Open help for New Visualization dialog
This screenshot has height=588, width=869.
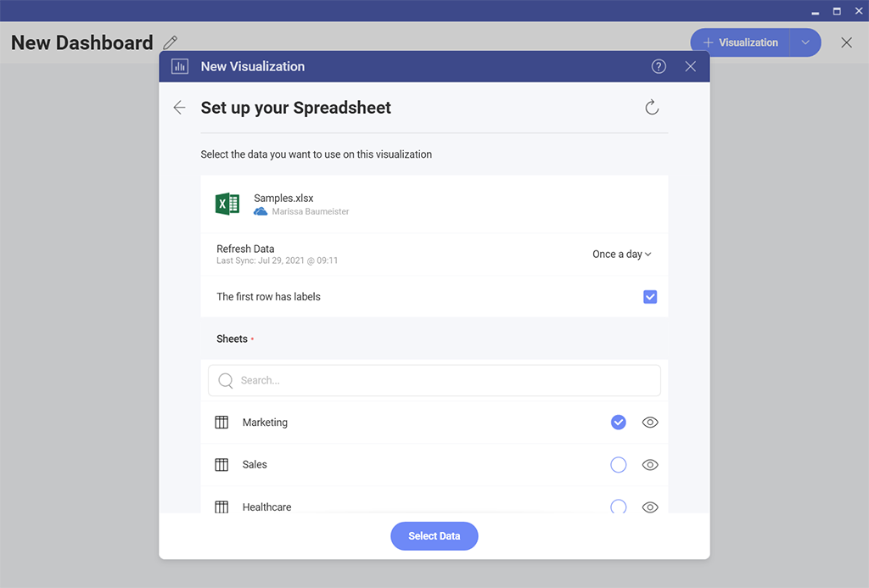click(659, 66)
